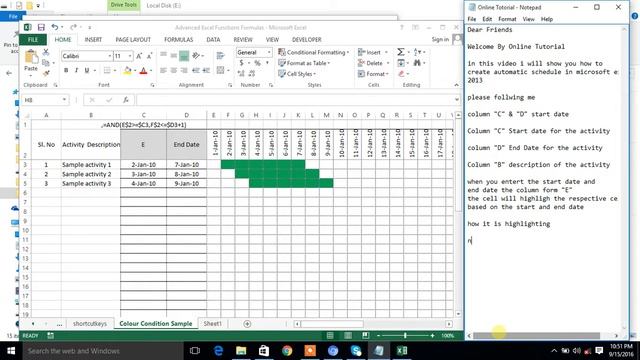Open Conditional Formatting menu

[313, 52]
